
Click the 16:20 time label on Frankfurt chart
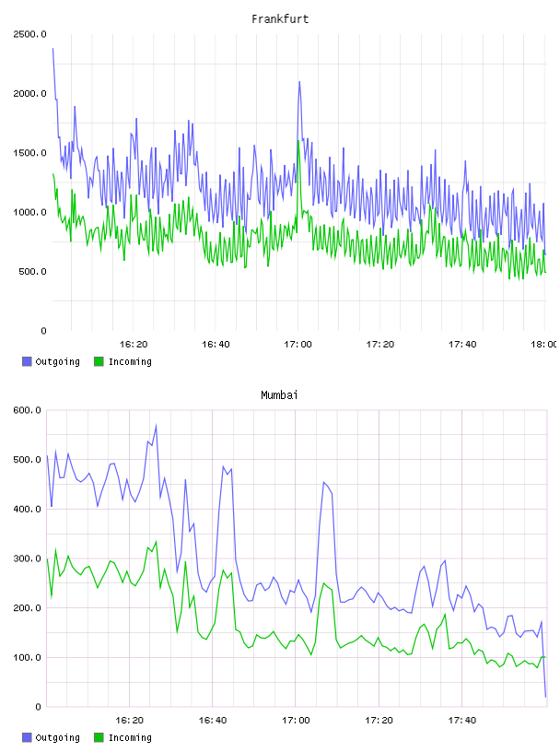[134, 345]
